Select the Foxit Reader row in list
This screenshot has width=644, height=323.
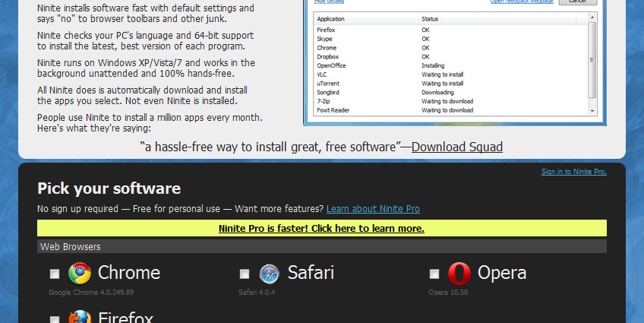point(450,110)
